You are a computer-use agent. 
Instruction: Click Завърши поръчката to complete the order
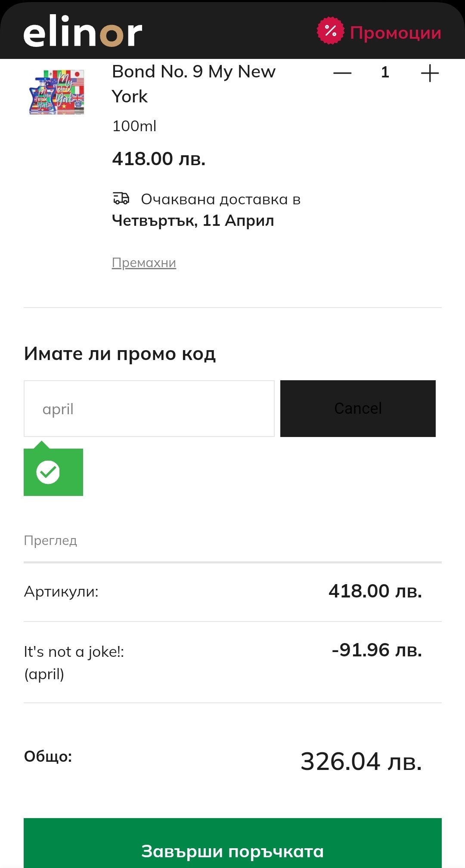coord(232,851)
